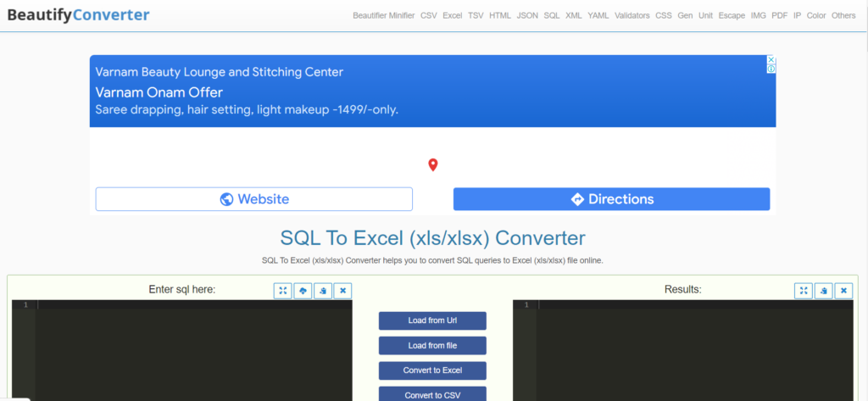Open the Gen menu
868x401 pixels.
(x=685, y=15)
